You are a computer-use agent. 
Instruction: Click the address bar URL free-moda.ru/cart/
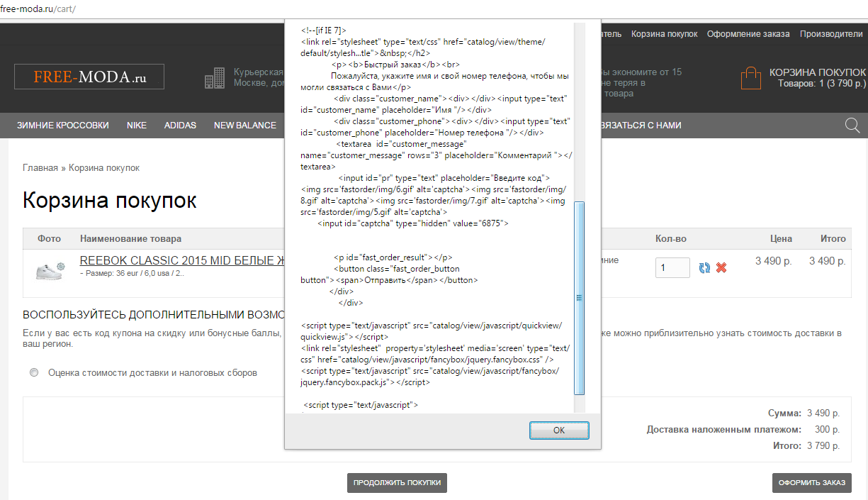[x=38, y=9]
